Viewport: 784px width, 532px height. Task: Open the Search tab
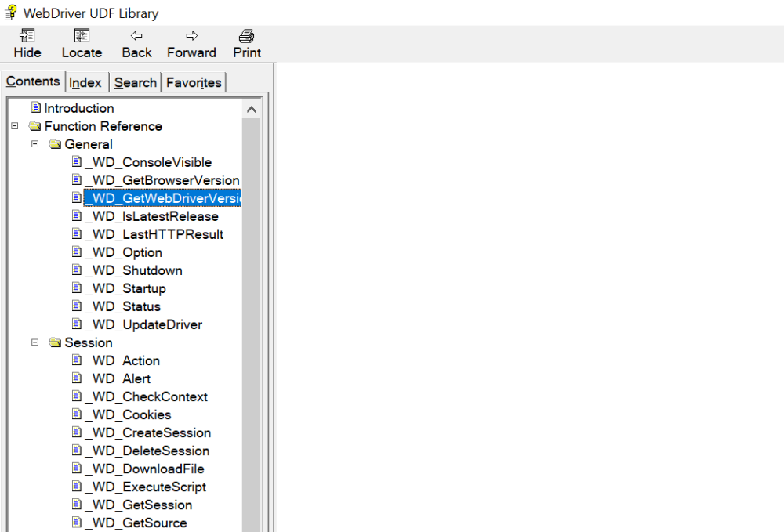135,83
